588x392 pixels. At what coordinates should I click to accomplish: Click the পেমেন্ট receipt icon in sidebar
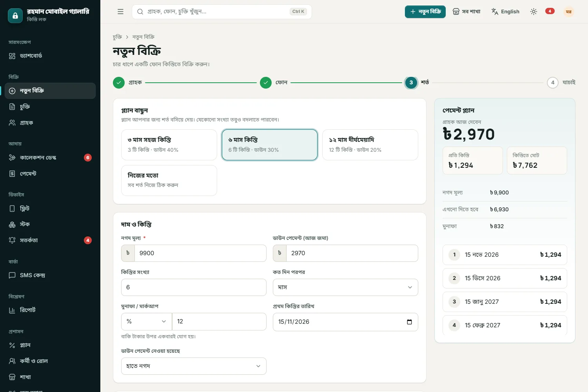[12, 174]
